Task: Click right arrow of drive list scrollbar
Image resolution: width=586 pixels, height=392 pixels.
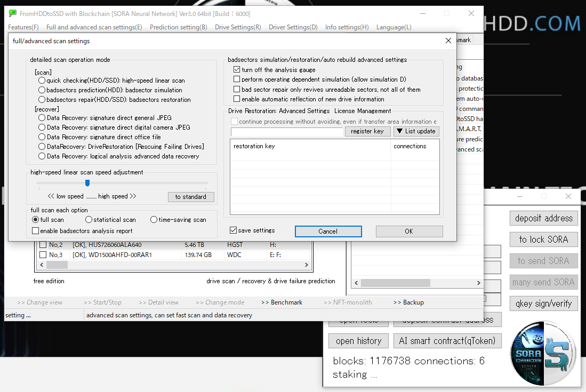Action: (307, 265)
